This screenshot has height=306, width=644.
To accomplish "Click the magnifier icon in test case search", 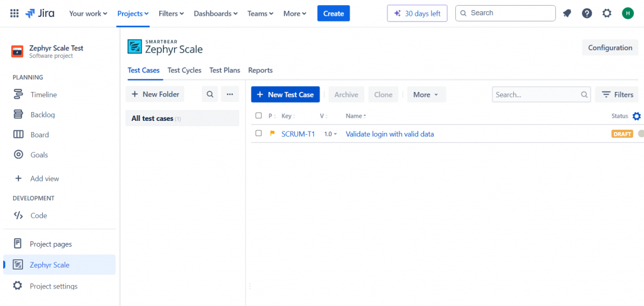I will (584, 94).
